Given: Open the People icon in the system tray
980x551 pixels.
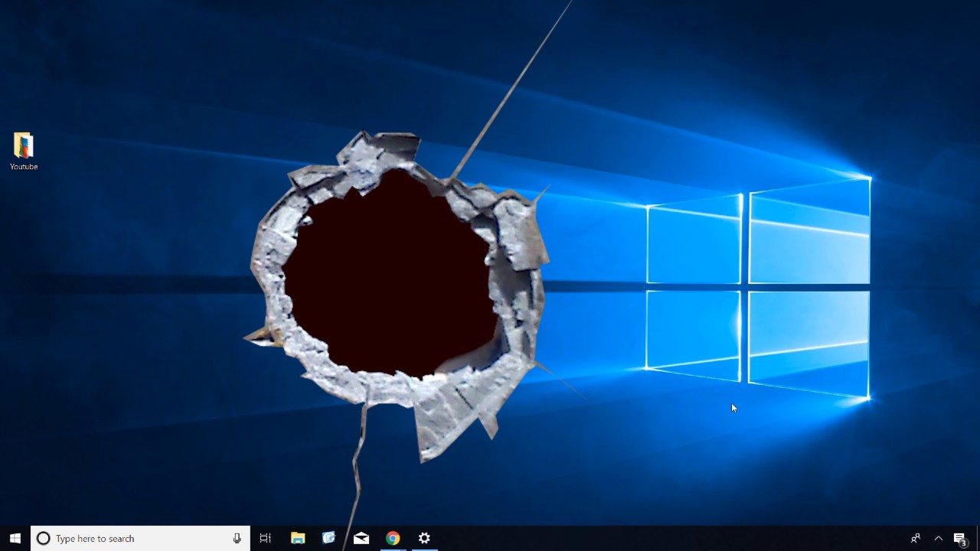Looking at the screenshot, I should coord(916,538).
